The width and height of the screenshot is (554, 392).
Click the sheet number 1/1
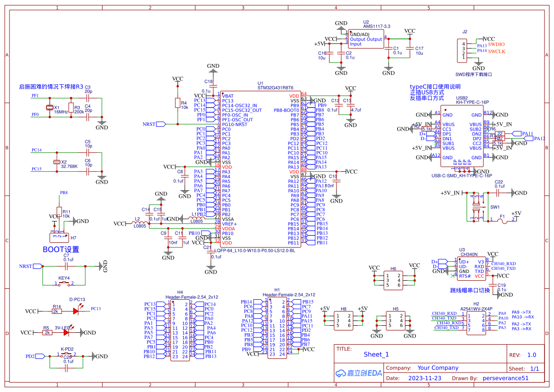tap(535, 369)
